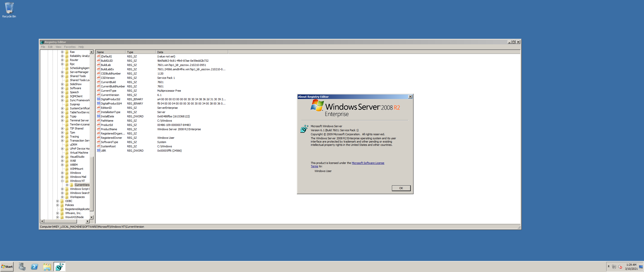Expand the VMware, Inc. tree node
The width and height of the screenshot is (644, 272).
pyautogui.click(x=57, y=213)
